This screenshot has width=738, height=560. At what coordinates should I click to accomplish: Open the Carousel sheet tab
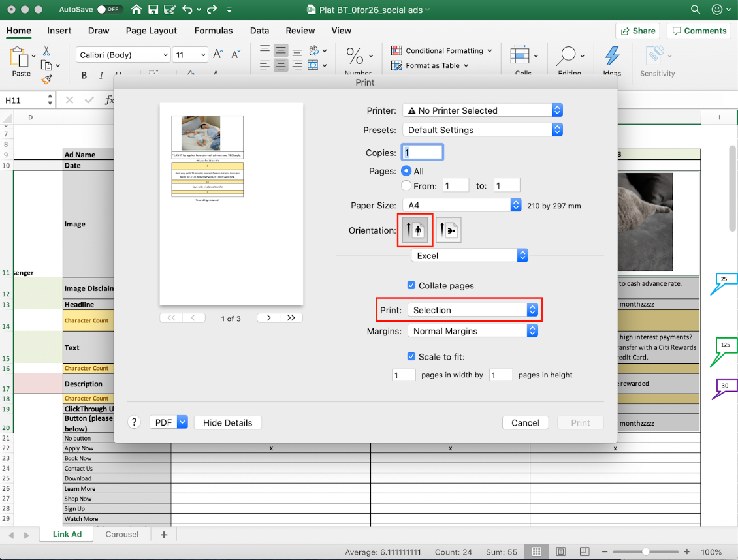pyautogui.click(x=122, y=534)
